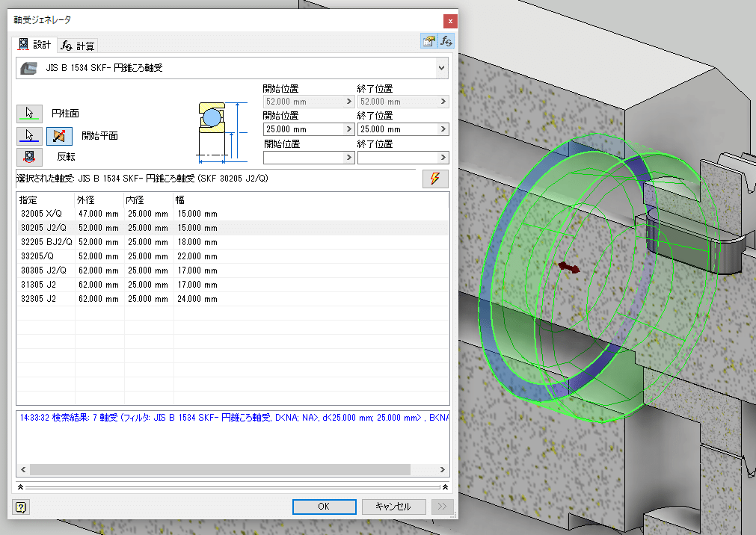The width and height of the screenshot is (756, 535).
Task: Sort by the 外径 column header
Action: click(x=99, y=200)
